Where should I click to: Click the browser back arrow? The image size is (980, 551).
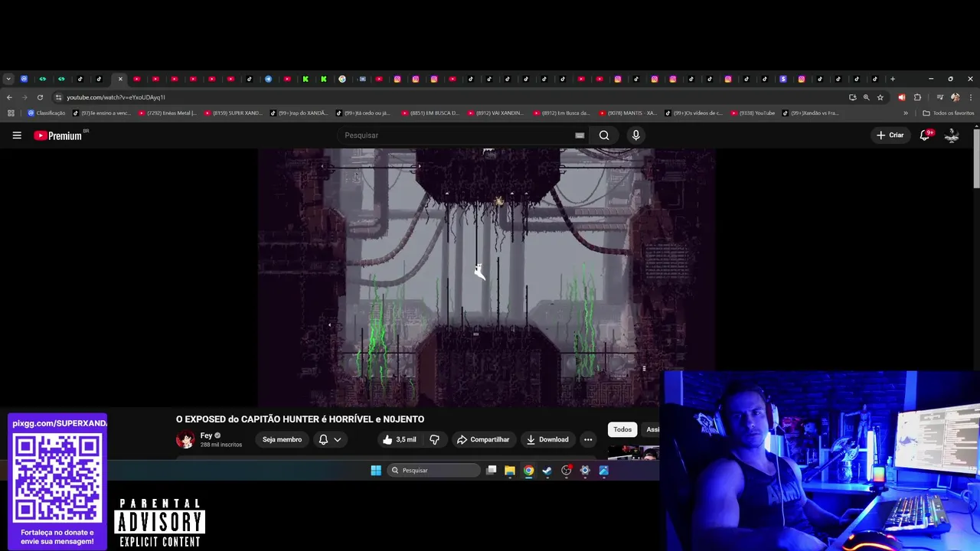click(9, 97)
